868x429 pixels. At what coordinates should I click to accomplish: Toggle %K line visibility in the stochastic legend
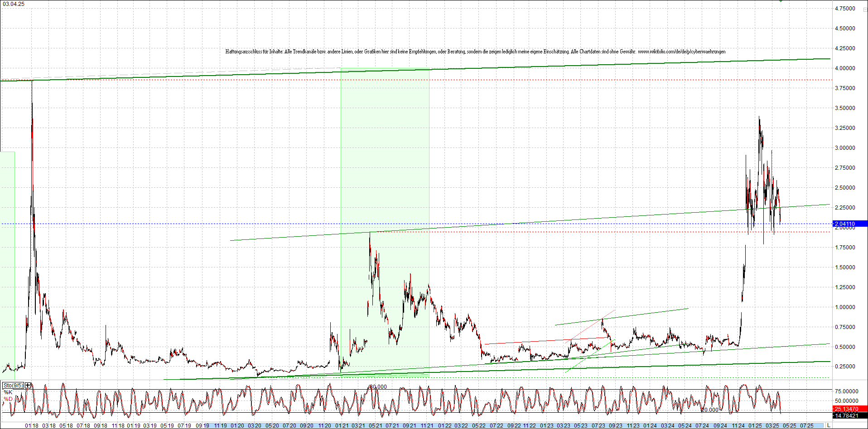coord(9,391)
